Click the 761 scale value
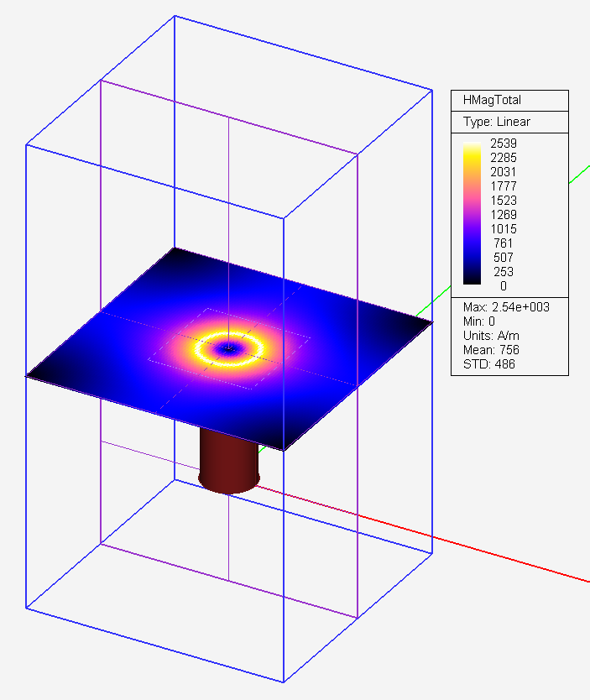This screenshot has height=700, width=590. [x=503, y=243]
